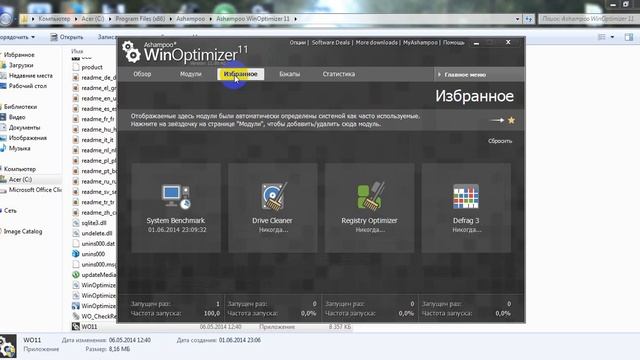640x360 pixels.
Task: Open the Помощь link
Action: click(x=453, y=42)
